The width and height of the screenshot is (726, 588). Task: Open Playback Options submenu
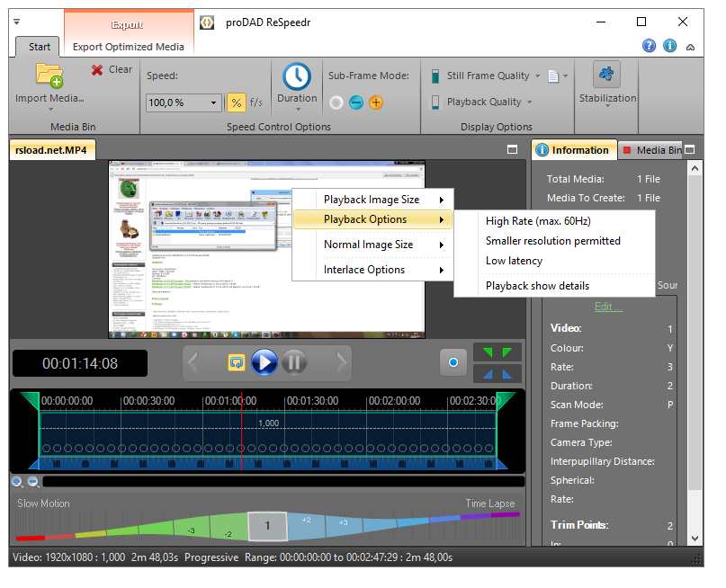[372, 219]
